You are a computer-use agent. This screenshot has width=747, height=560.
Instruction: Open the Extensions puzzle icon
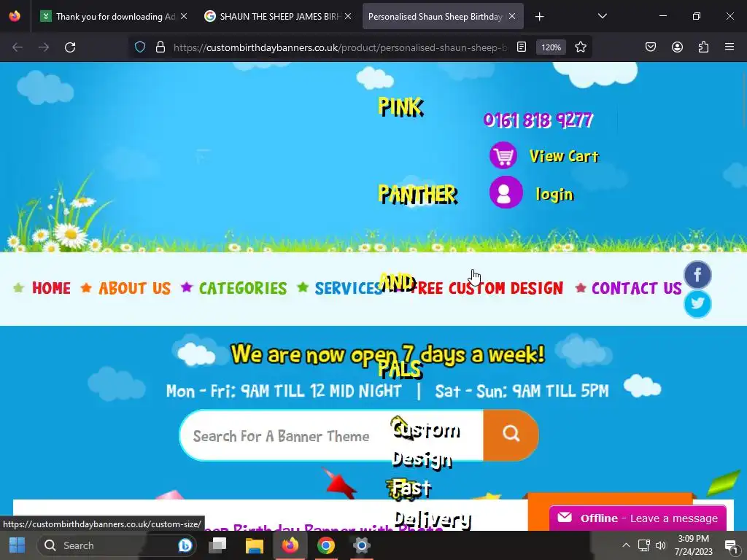(x=703, y=47)
